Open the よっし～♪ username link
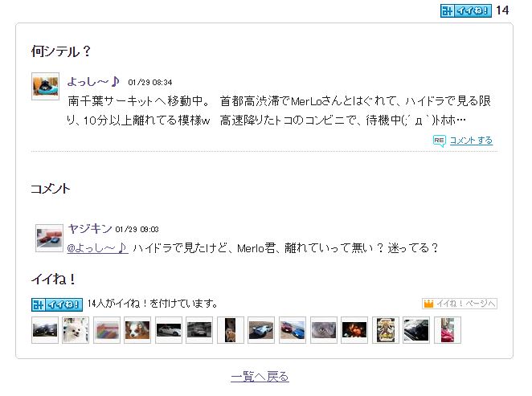This screenshot has width=532, height=396. (x=93, y=82)
